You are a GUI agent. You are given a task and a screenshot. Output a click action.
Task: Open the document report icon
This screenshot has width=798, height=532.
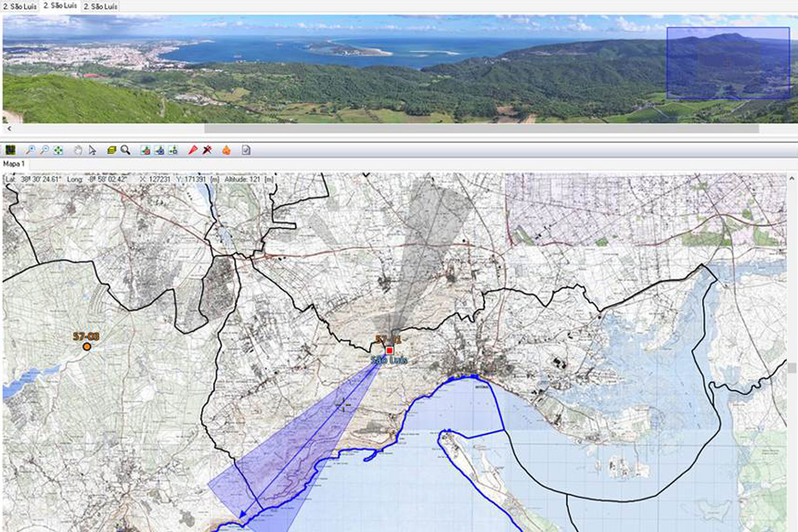click(x=247, y=150)
